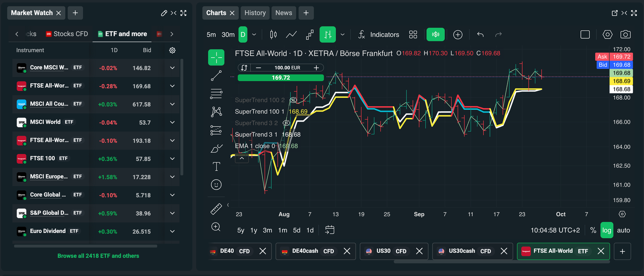This screenshot has height=276, width=644.
Task: Select the trend line drawing tool
Action: tap(216, 76)
